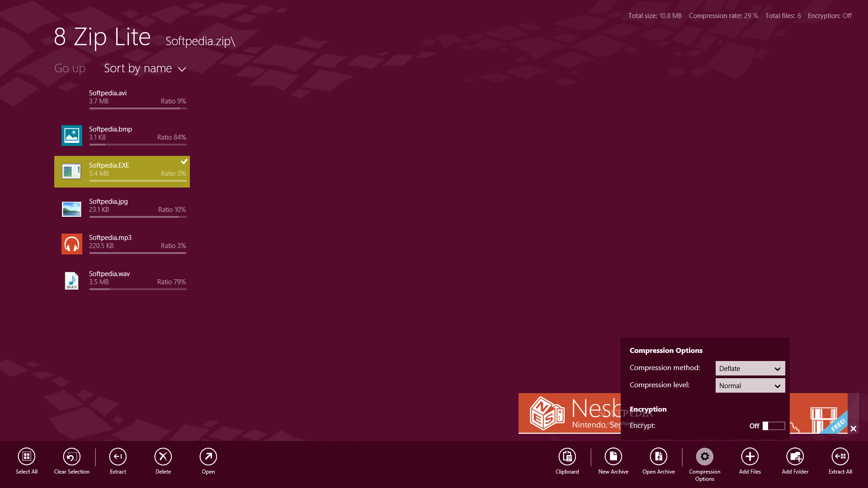Viewport: 868px width, 488px height.
Task: Click the Select All icon
Action: pos(26,456)
